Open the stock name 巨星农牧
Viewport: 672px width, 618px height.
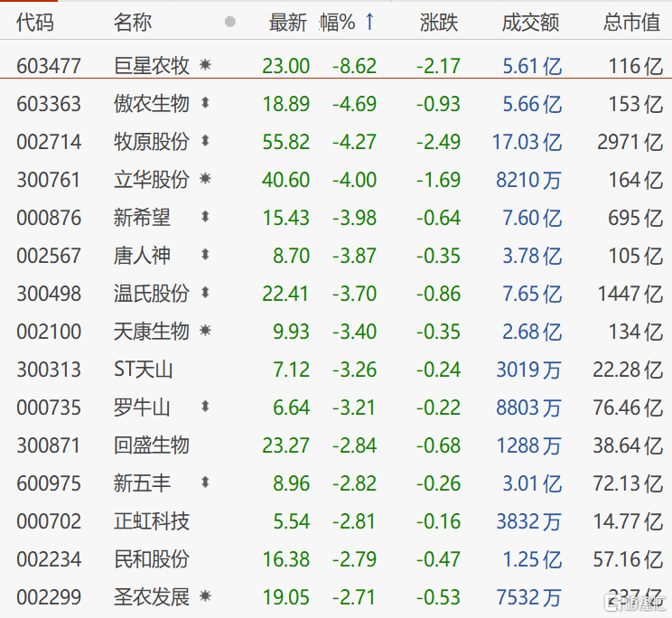(x=151, y=66)
